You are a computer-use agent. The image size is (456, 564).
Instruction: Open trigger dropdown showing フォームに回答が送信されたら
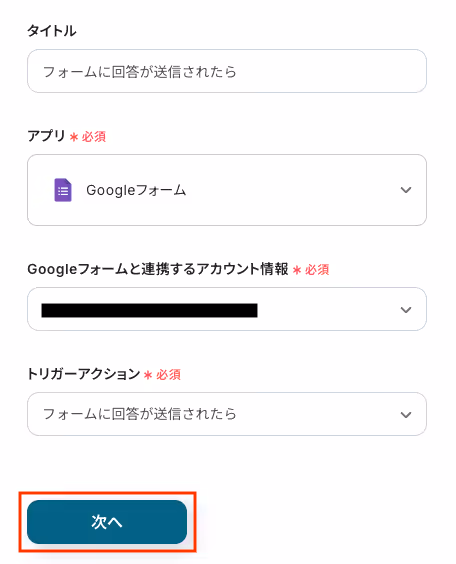pyautogui.click(x=227, y=414)
